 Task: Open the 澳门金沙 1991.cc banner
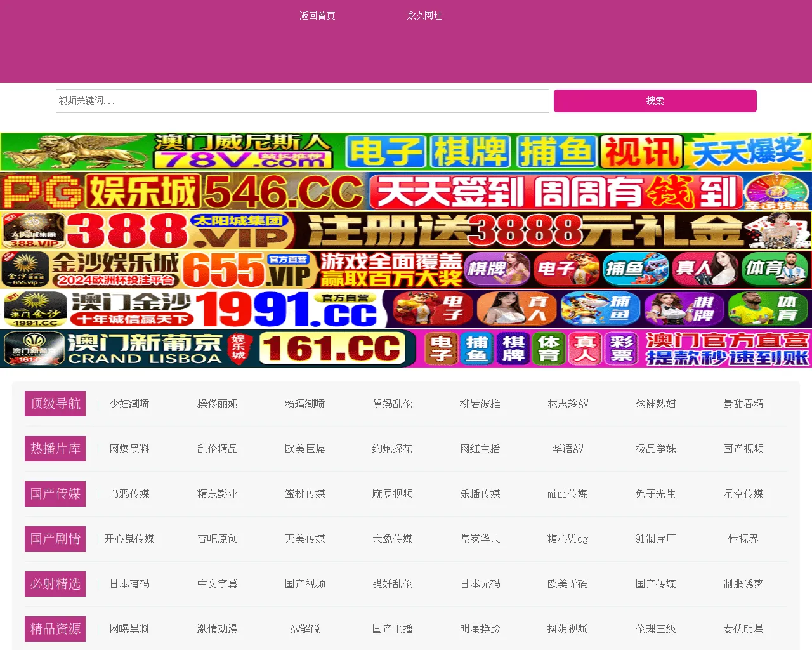coord(406,309)
